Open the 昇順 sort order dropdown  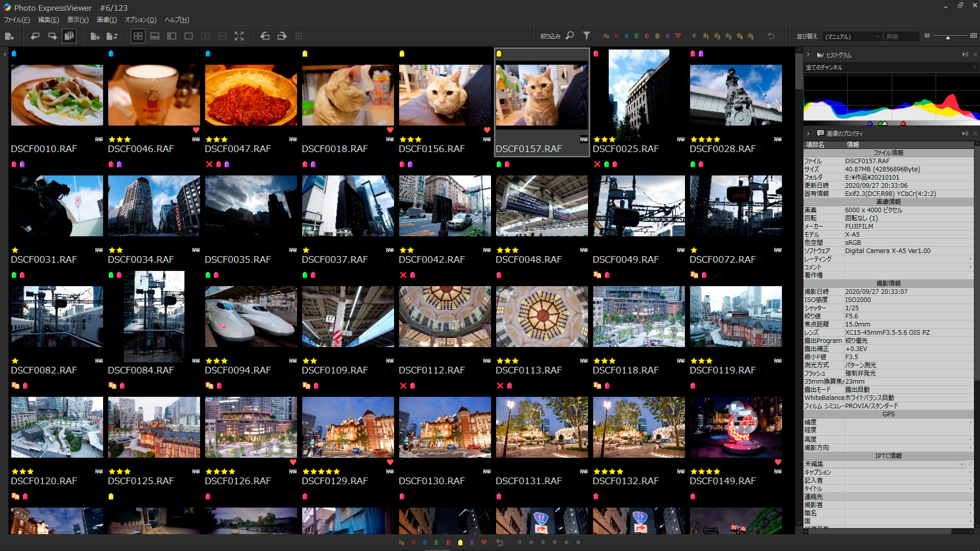point(901,37)
